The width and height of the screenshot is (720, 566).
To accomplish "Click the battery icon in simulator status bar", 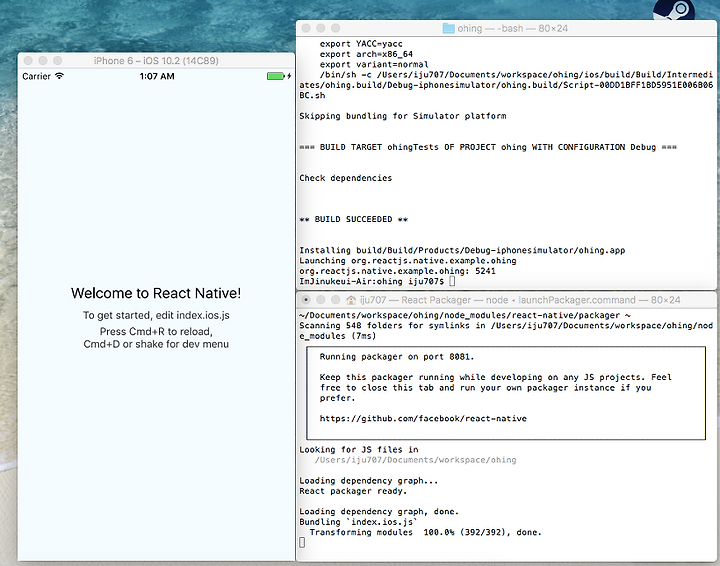I will pyautogui.click(x=276, y=76).
